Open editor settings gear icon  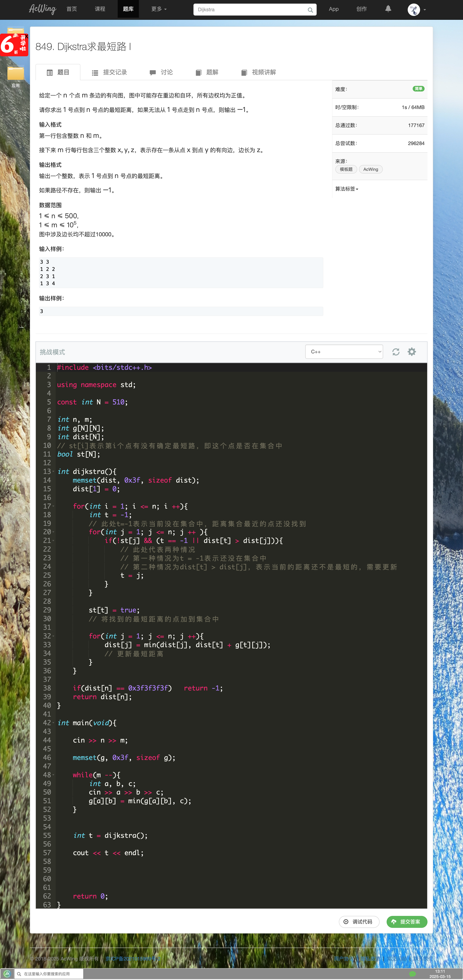(412, 352)
